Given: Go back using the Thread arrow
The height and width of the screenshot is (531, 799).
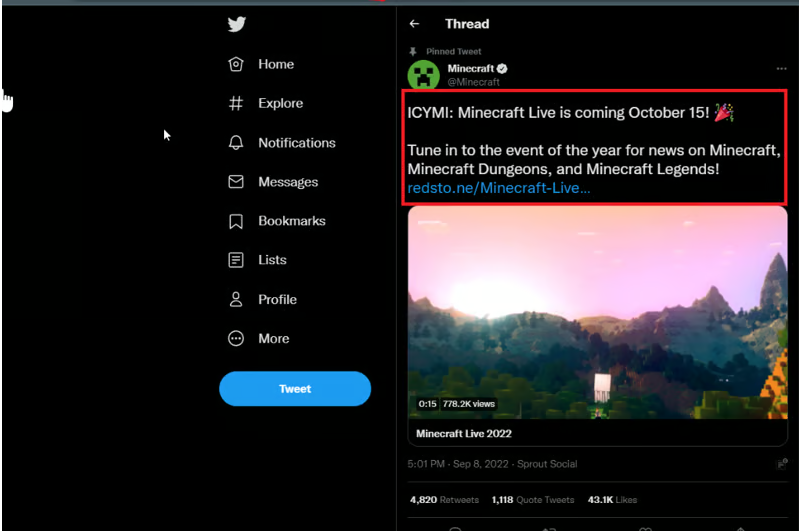Looking at the screenshot, I should [x=414, y=23].
